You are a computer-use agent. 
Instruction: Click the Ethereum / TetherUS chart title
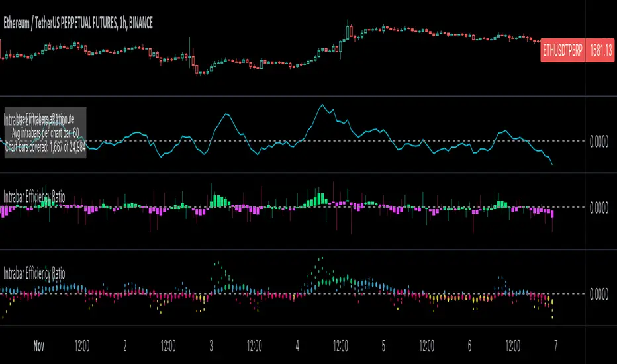click(x=78, y=23)
